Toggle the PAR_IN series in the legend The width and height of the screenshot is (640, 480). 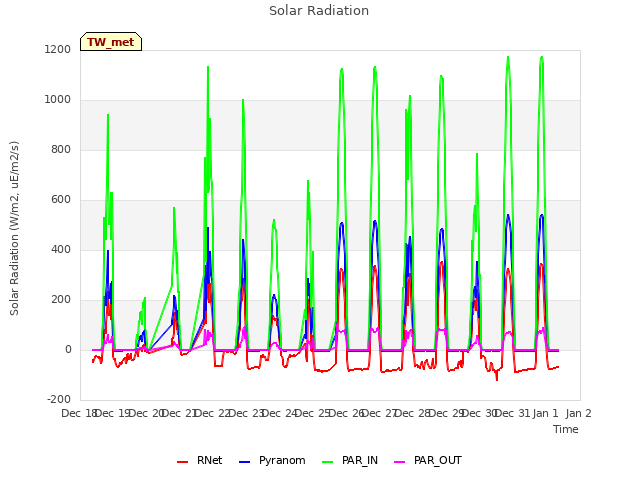(350, 460)
